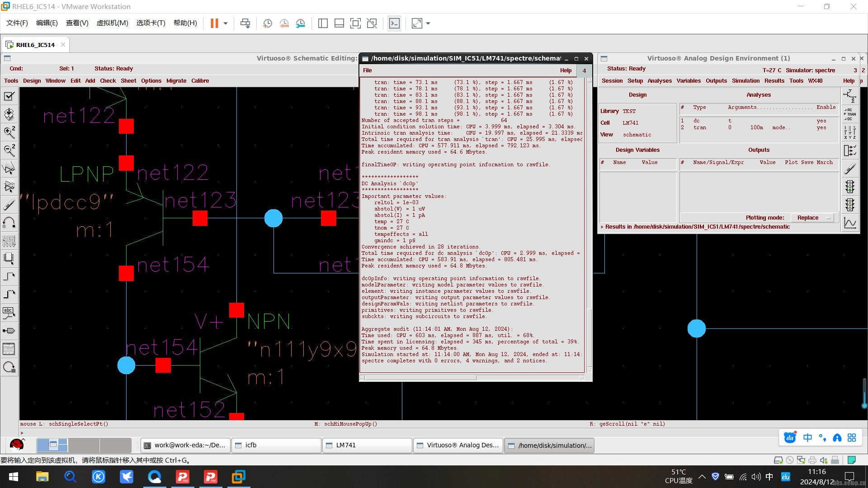The height and width of the screenshot is (488, 868).
Task: Click the first workspace in RHEL switcher
Action: [52, 445]
